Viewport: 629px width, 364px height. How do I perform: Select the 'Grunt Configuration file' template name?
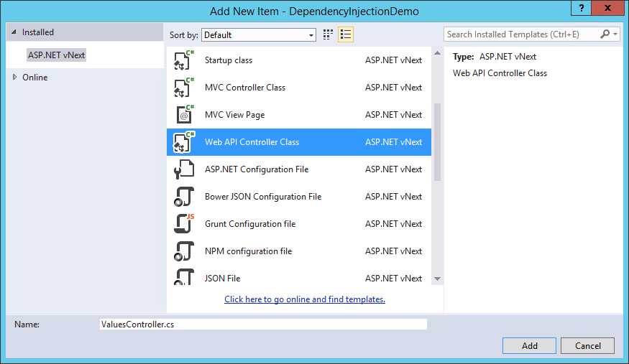(x=250, y=224)
